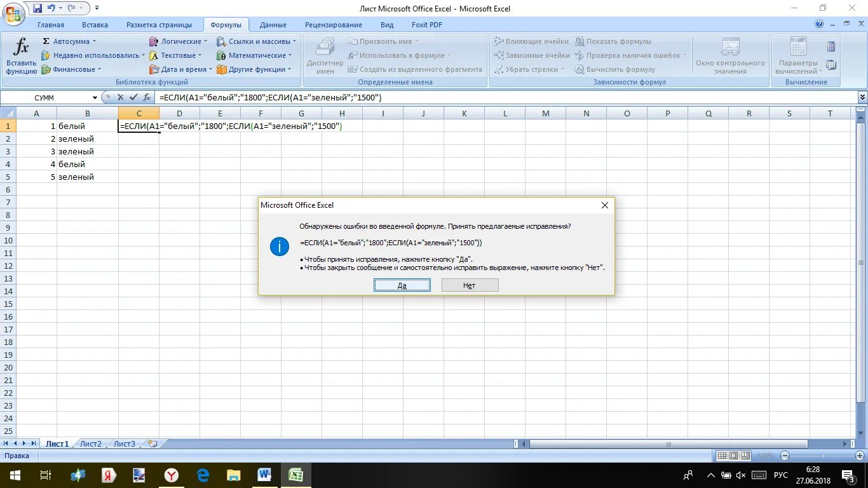Click Присвоить имя in the ribbon
868x488 pixels.
(x=384, y=41)
